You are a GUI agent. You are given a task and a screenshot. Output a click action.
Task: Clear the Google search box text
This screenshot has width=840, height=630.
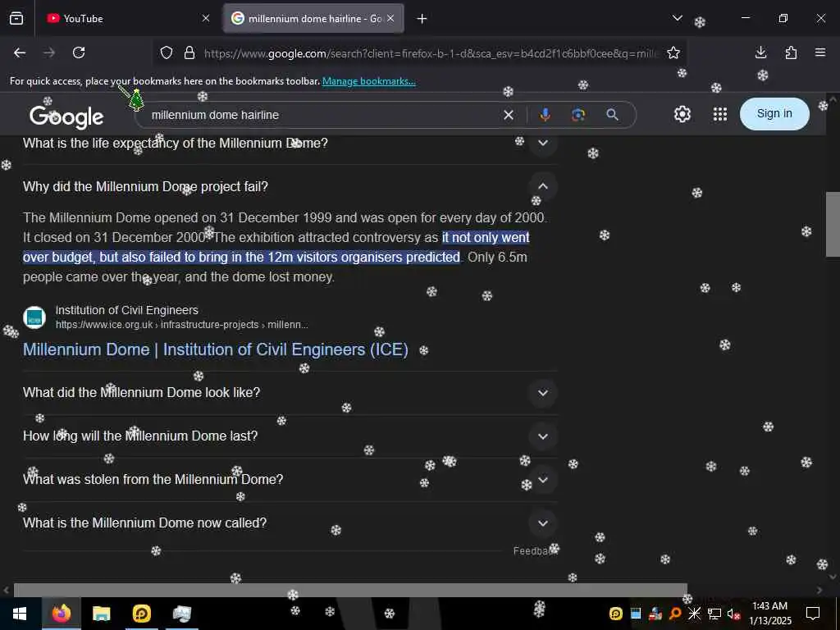click(x=509, y=115)
